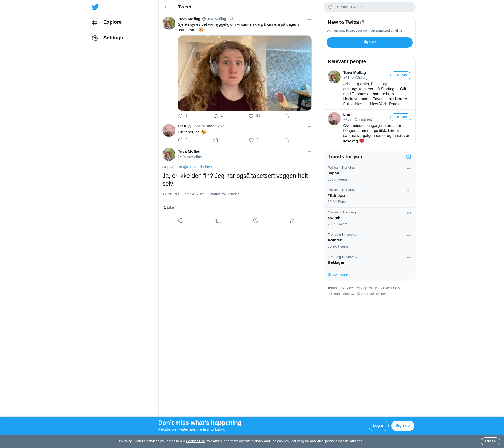This screenshot has height=448, width=504.
Task: Open the Explore menu item
Action: (112, 22)
